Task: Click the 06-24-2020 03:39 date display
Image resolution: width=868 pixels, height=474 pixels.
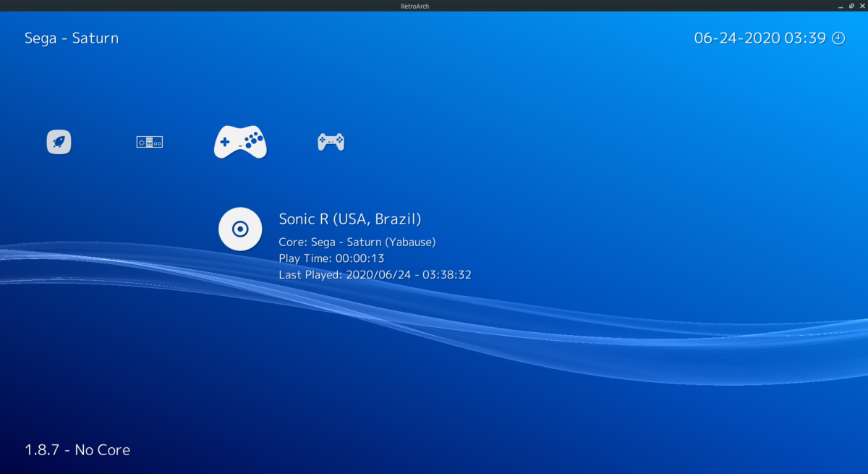Action: 760,38
